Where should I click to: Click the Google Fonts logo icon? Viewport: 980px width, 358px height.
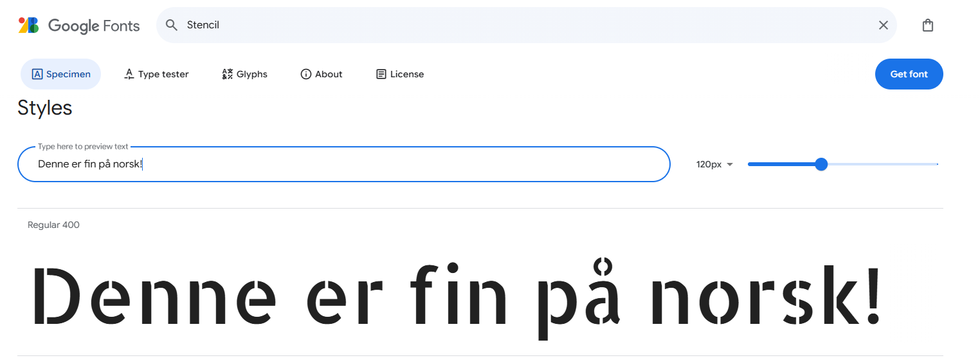(x=28, y=25)
